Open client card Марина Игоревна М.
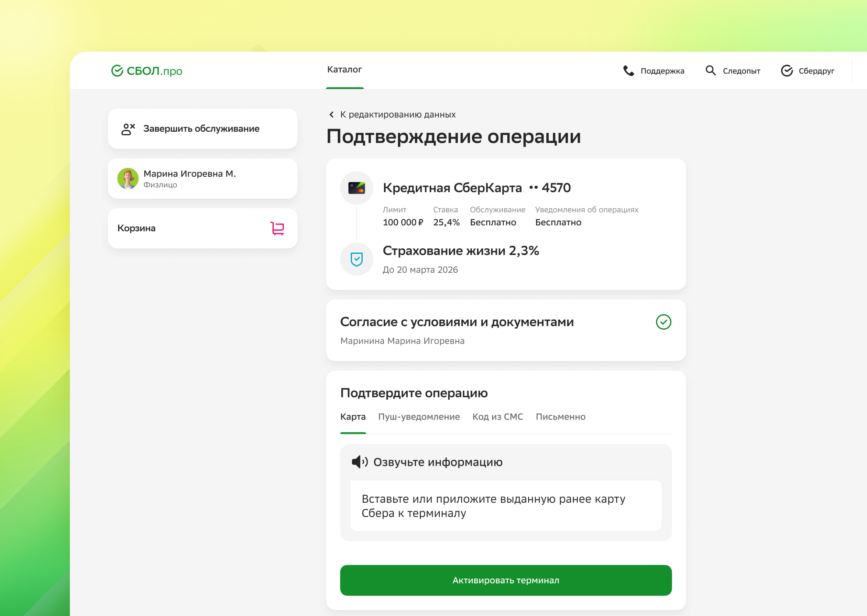 [203, 179]
